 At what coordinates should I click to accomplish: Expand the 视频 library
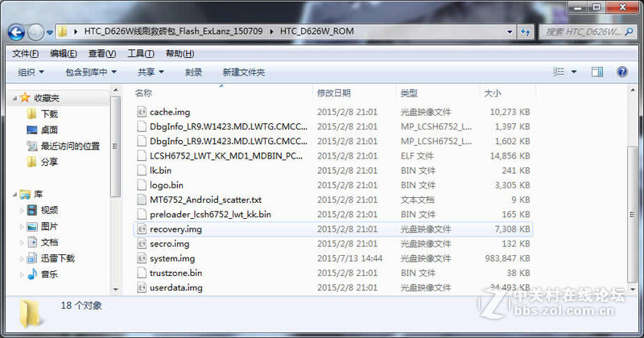(22, 210)
